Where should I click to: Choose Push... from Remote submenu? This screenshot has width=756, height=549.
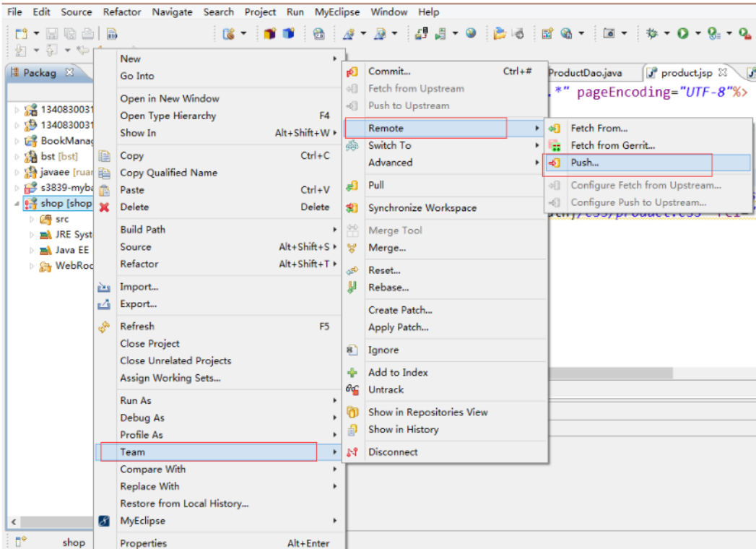[648, 163]
